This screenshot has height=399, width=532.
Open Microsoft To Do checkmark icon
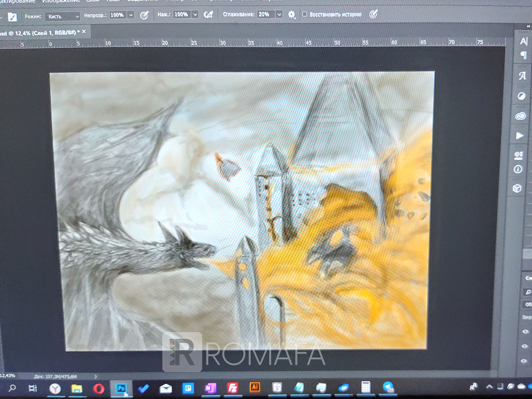pos(144,389)
